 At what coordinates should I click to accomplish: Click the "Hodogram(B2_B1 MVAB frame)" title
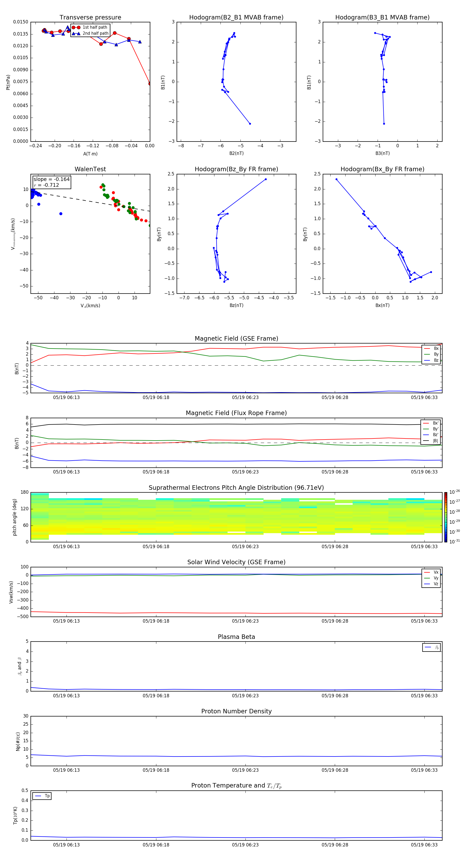tap(236, 17)
